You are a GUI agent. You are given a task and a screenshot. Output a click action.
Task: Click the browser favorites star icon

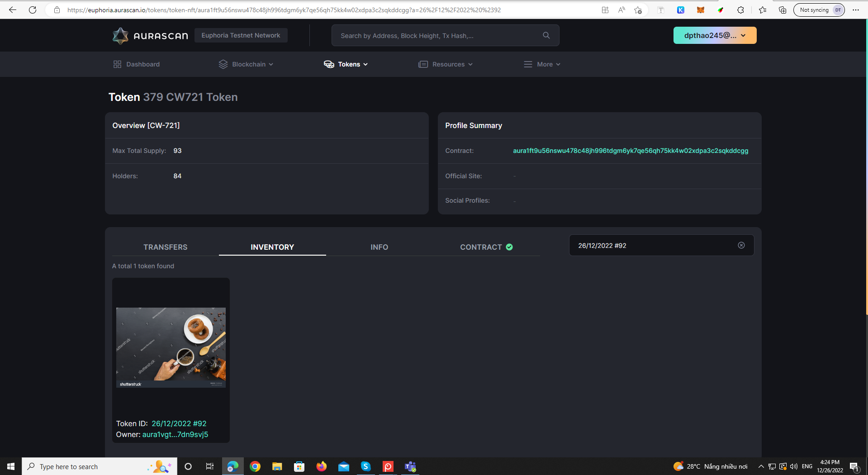pos(763,9)
